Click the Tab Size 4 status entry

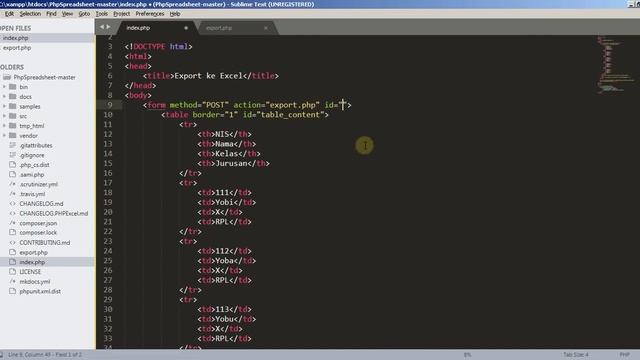coord(576,355)
